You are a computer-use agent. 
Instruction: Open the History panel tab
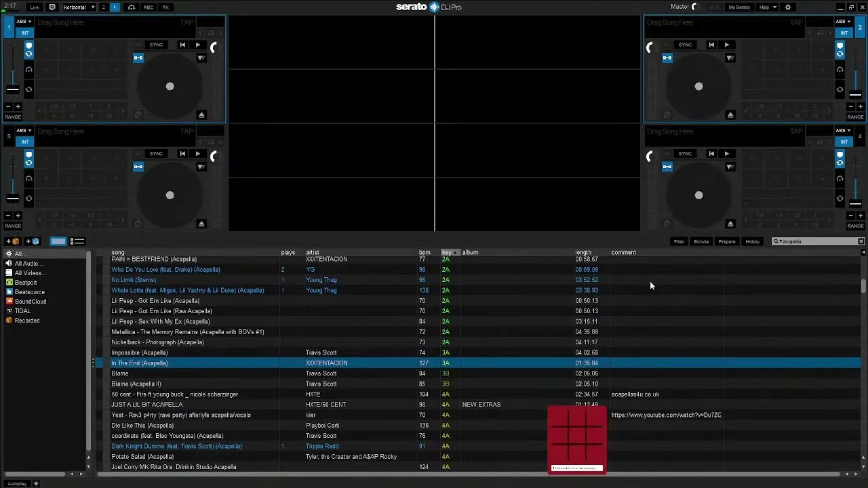(x=753, y=241)
